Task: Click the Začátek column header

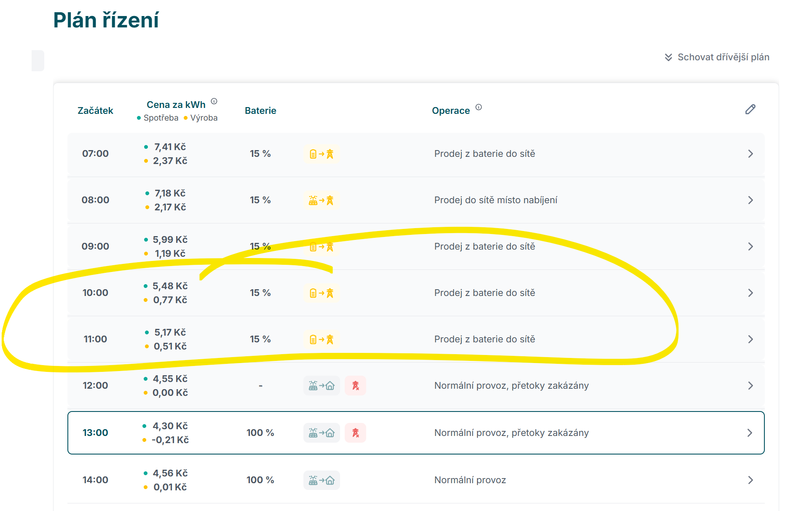Action: click(x=95, y=111)
